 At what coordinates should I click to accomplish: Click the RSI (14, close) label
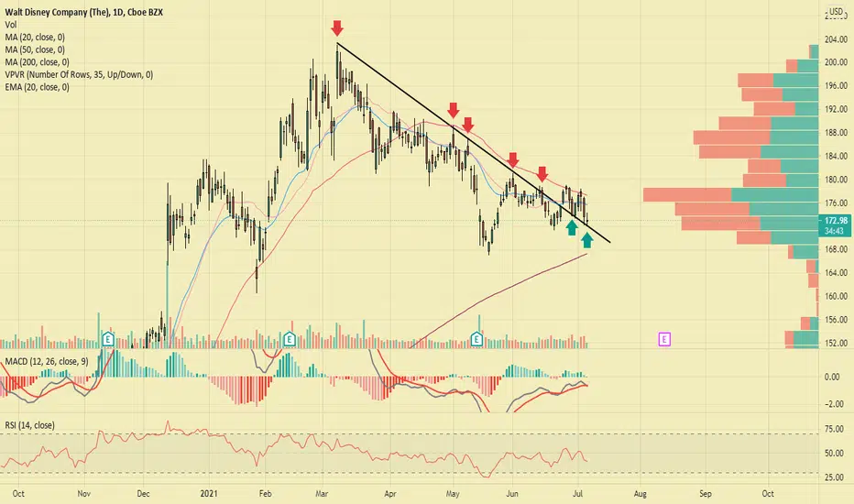[29, 425]
